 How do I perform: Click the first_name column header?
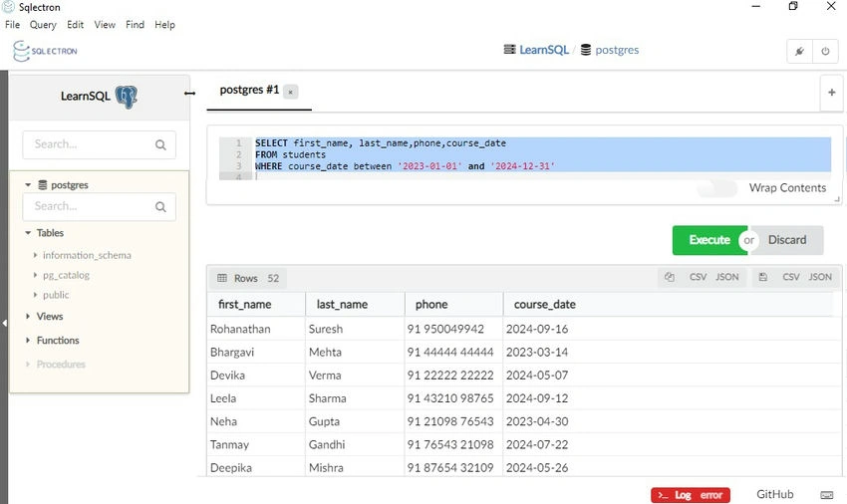click(x=256, y=305)
